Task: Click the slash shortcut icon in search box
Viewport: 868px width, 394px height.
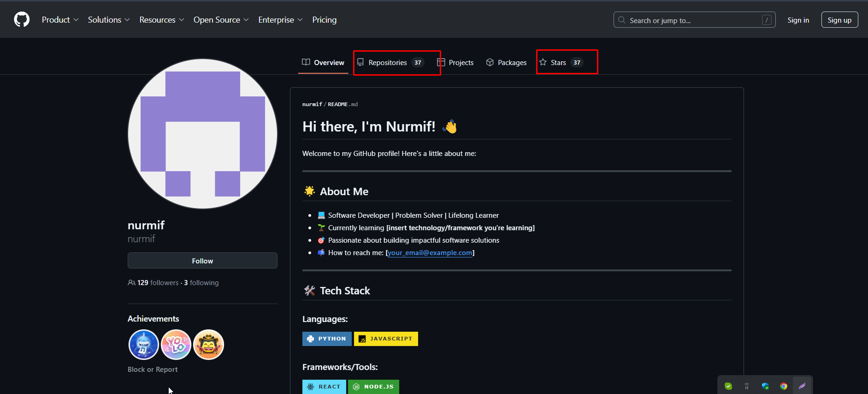Action: pyautogui.click(x=767, y=20)
